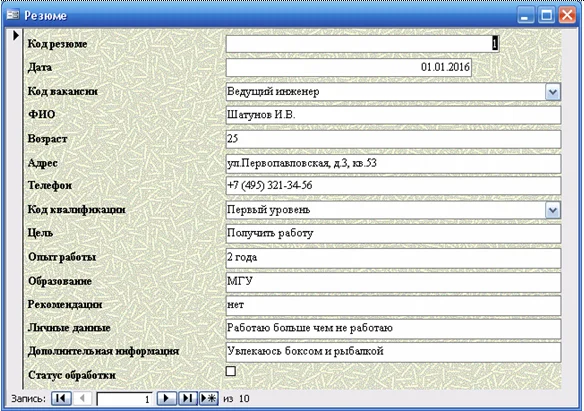Go to first record navigation button

[61, 398]
